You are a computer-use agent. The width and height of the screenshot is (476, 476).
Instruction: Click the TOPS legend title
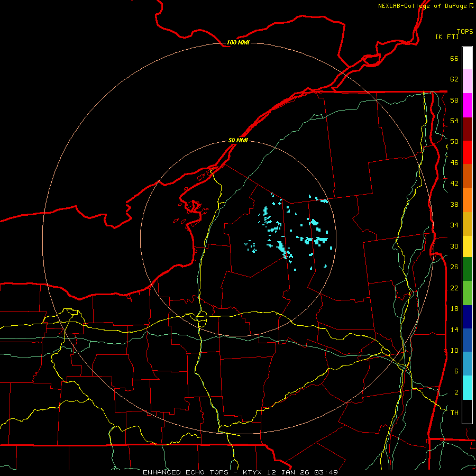pyautogui.click(x=465, y=32)
